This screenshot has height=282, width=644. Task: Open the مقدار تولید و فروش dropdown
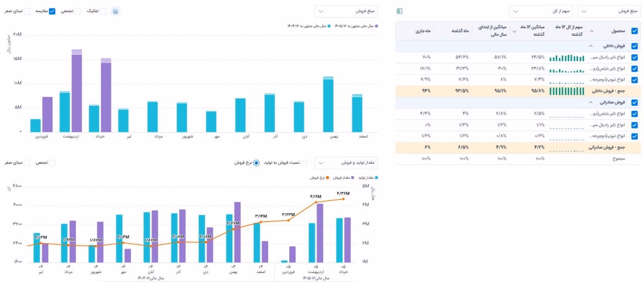[x=346, y=163]
